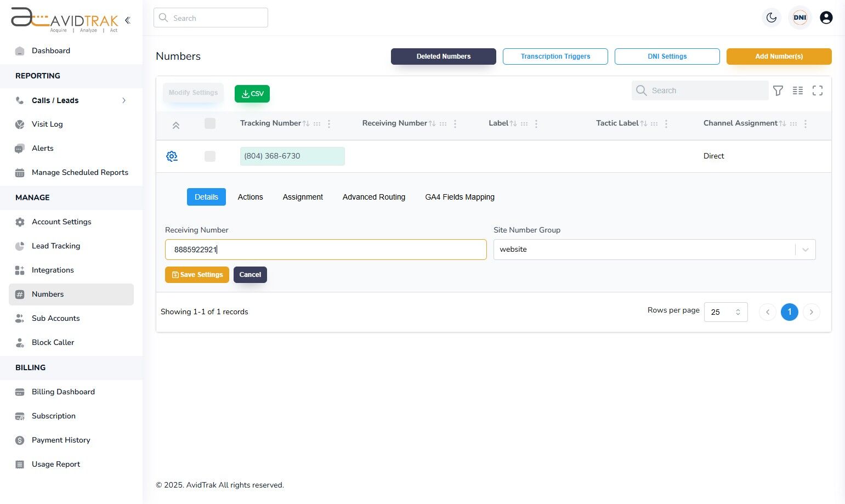
Task: Collapse the expanded row using the double-chevron icon
Action: (176, 125)
